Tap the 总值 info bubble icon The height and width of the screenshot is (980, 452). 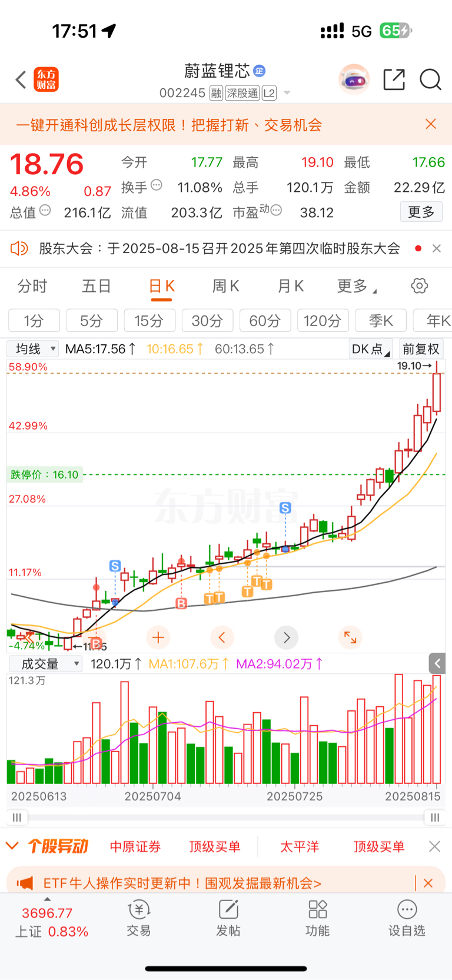(45, 210)
